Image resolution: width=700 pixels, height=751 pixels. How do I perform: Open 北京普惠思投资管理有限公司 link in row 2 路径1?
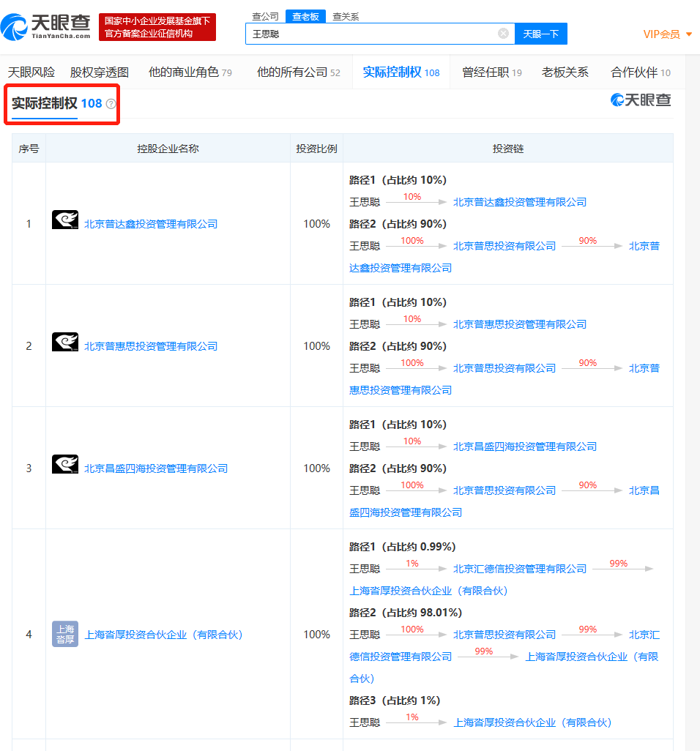click(520, 324)
